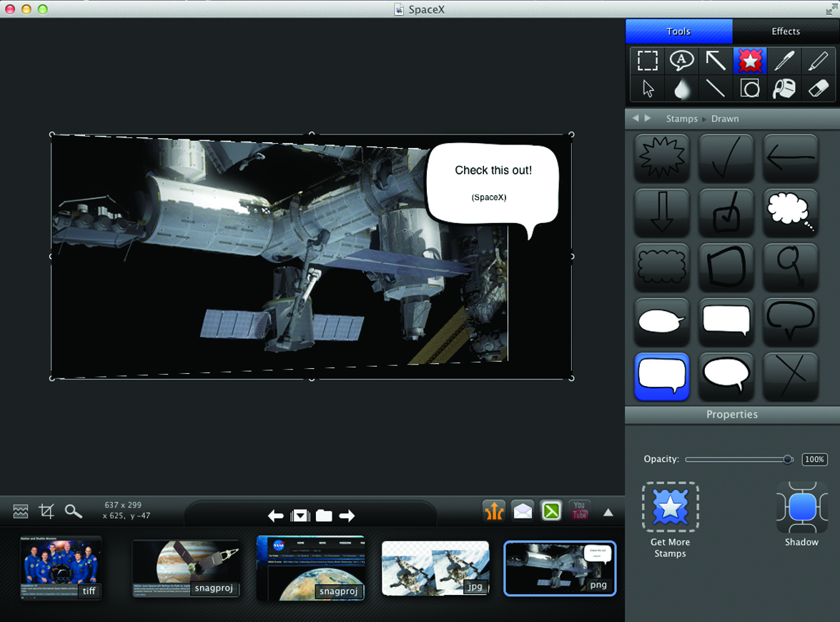Select the Callout text bubble tool

pos(681,61)
